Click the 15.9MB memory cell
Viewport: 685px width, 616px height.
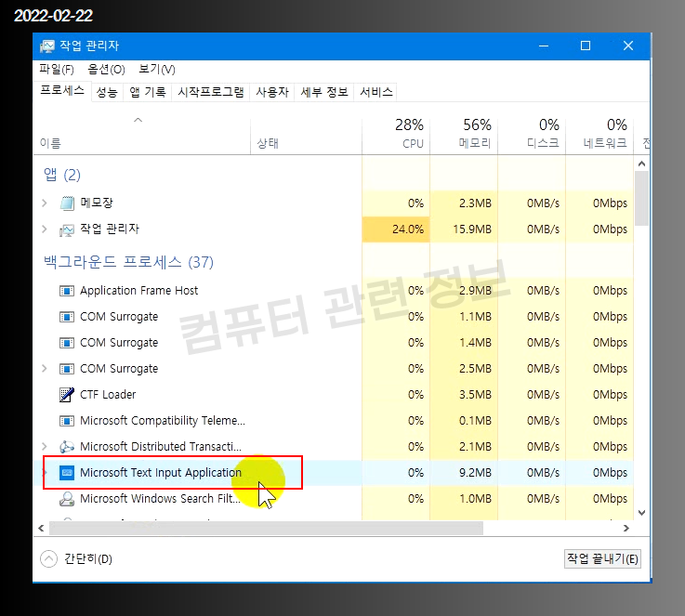[x=464, y=229]
